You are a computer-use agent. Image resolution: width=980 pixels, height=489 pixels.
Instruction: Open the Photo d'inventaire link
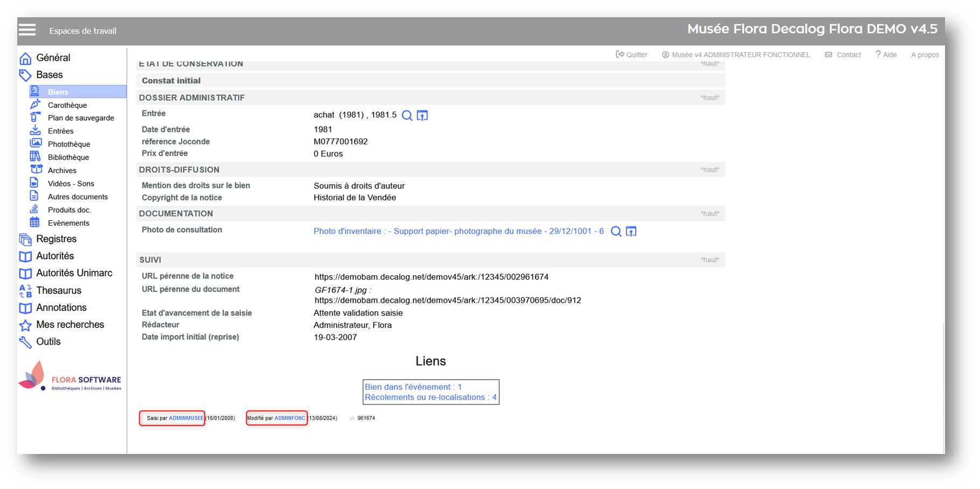459,231
